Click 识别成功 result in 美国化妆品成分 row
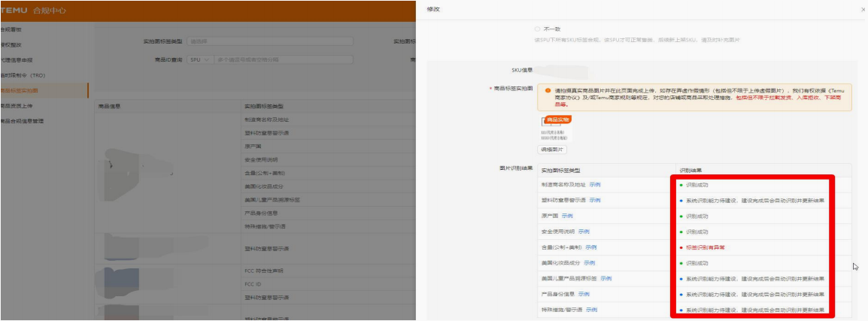Viewport: 868px width, 321px height. point(697,263)
